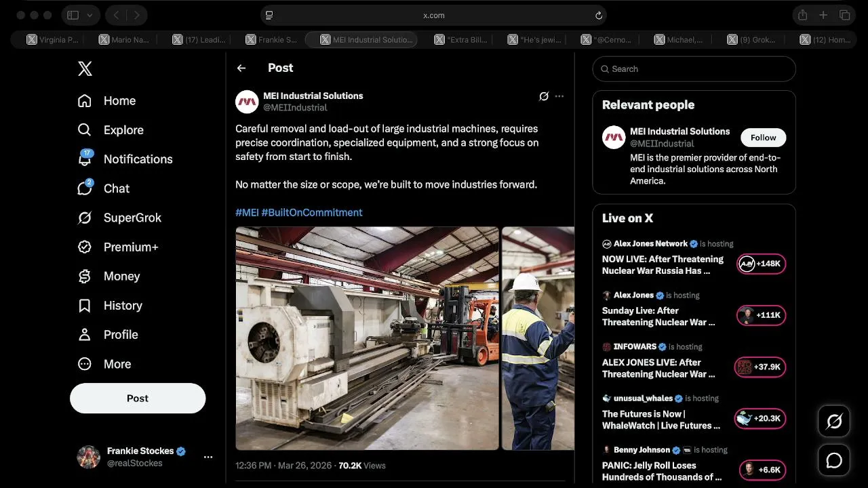Join Sunday Live broadcast +111K
Screen dimensions: 868x488
click(762, 315)
